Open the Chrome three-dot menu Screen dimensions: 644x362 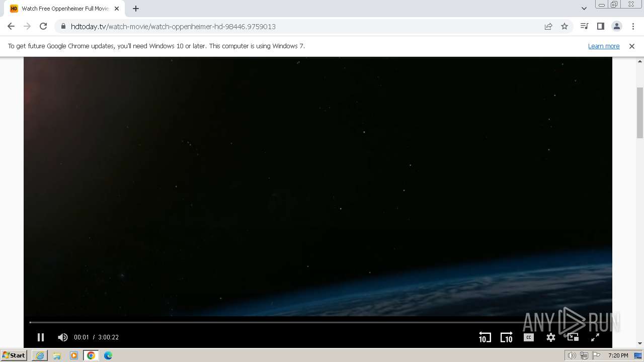pos(633,26)
